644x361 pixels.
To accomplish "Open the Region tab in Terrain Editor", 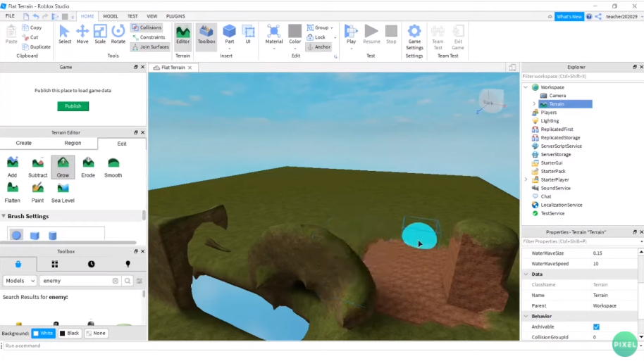I will (73, 143).
